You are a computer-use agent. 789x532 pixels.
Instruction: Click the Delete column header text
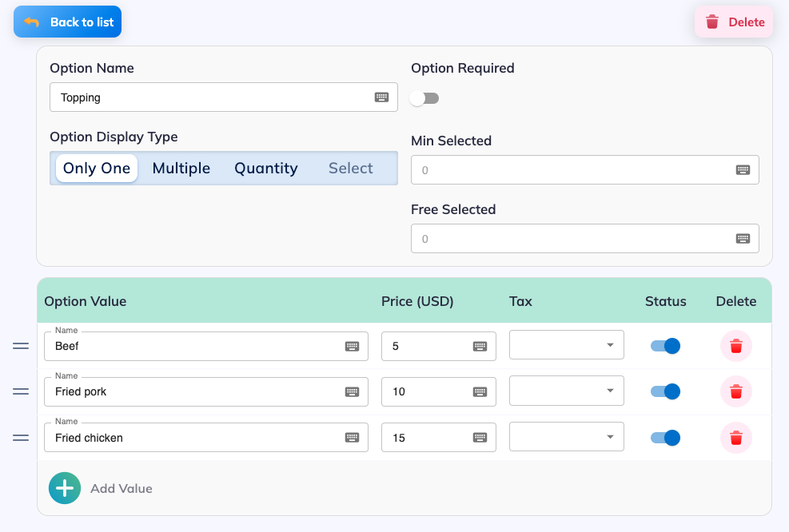735,301
